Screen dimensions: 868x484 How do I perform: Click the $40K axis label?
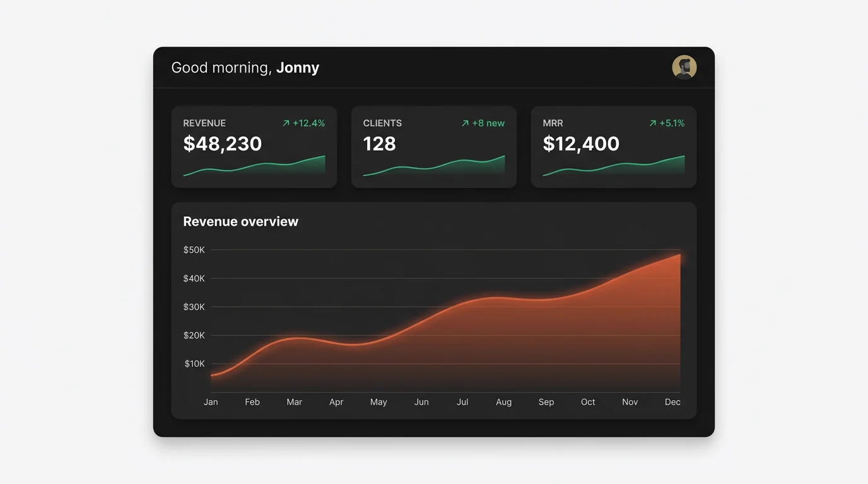point(194,279)
